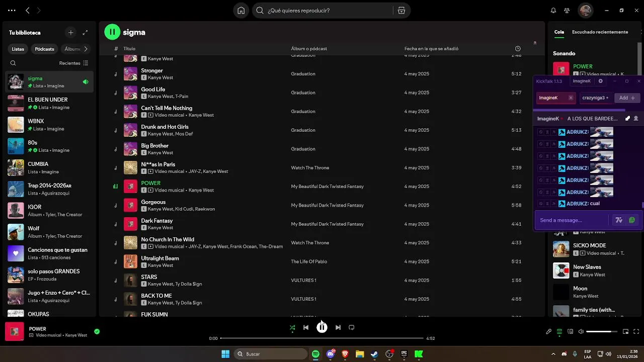Screen dimensions: 644x362
Task: Search within the library
Action: coord(13,63)
